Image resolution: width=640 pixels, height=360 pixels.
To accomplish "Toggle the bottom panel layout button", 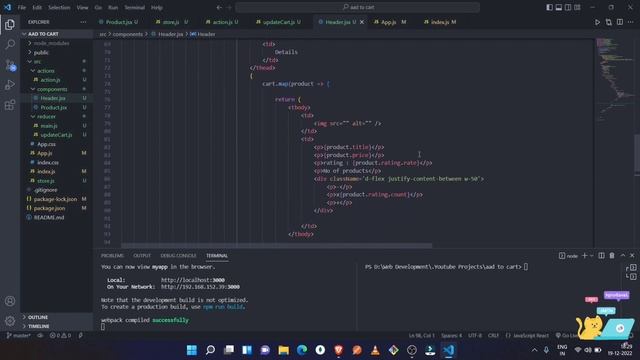I will pyautogui.click(x=559, y=7).
